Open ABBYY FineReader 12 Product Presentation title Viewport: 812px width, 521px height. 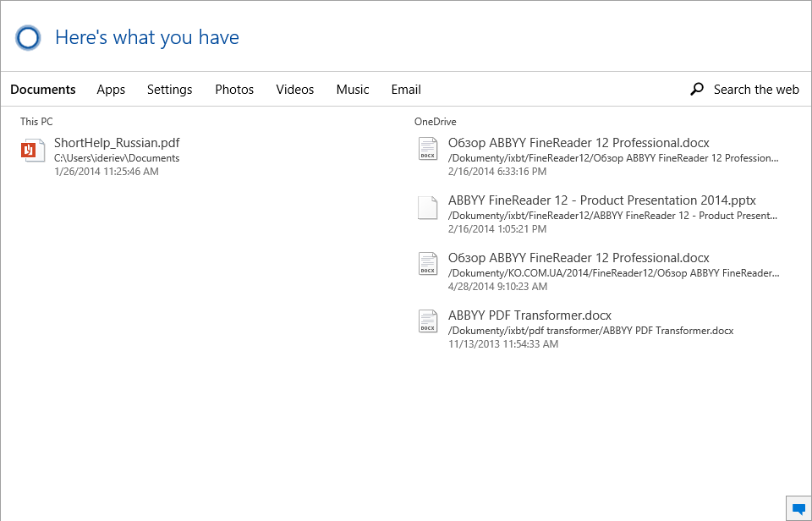coord(601,200)
